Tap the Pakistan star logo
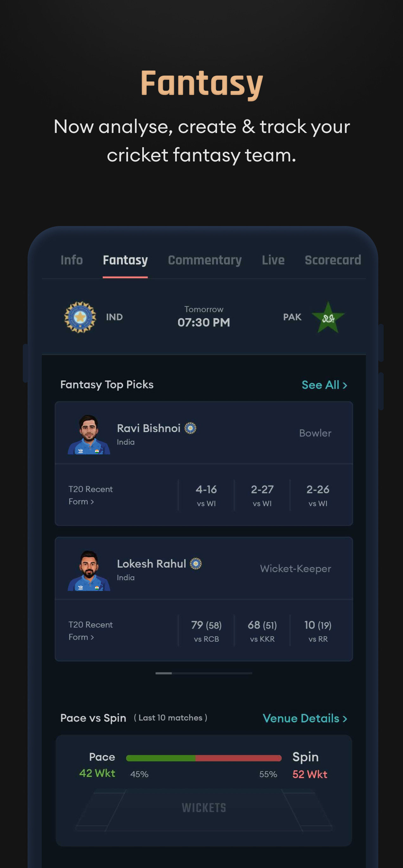Viewport: 403px width, 868px height. click(x=328, y=317)
